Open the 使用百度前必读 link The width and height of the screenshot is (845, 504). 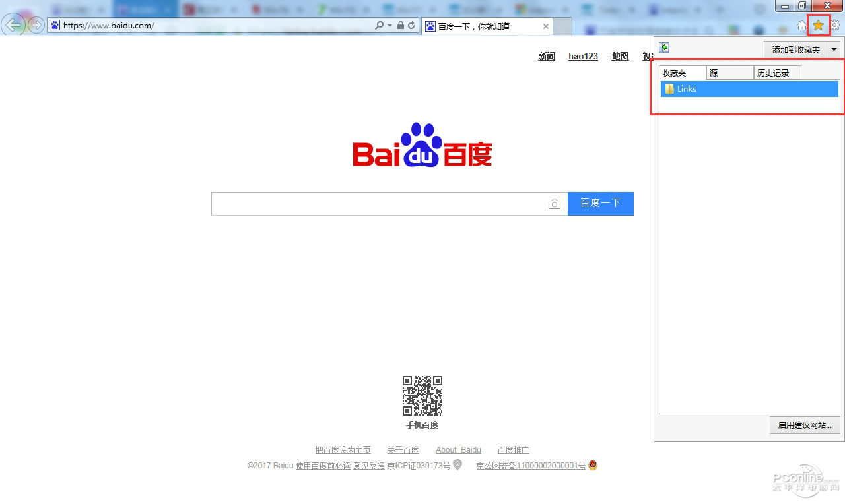[x=323, y=466]
